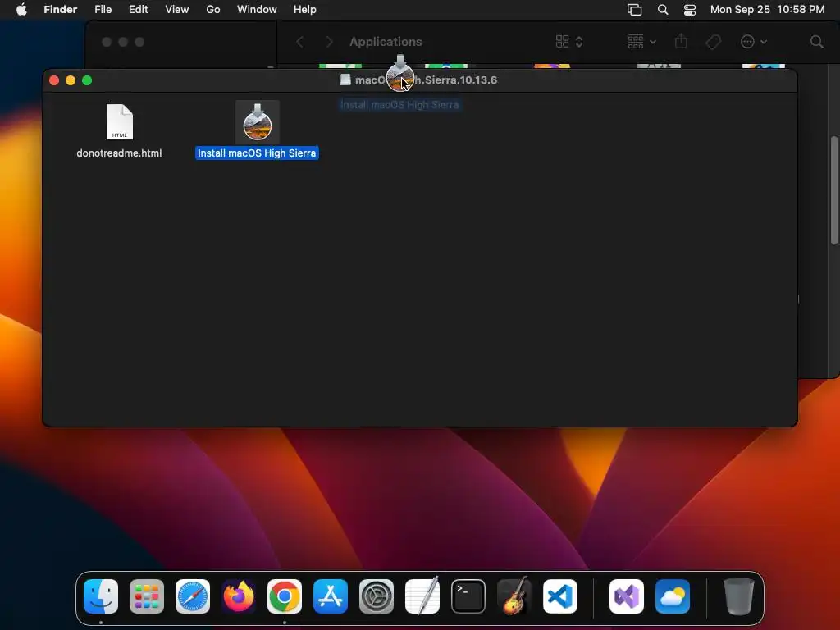Click the date and time in the menu bar
Screen dimensions: 840x630
[767, 9]
